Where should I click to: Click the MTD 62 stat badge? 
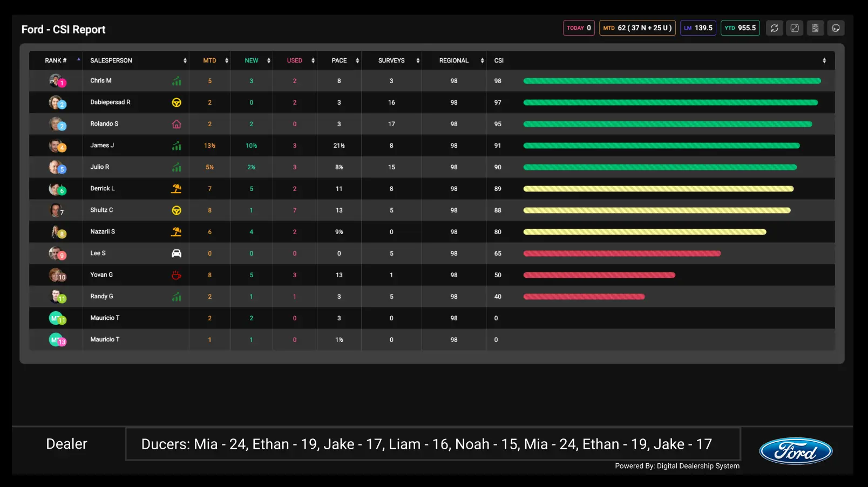point(638,28)
